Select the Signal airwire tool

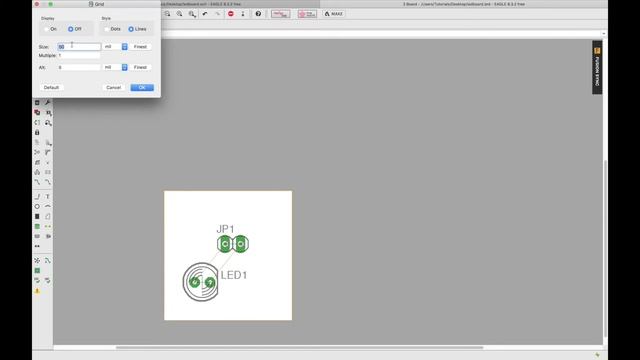pyautogui.click(x=48, y=226)
